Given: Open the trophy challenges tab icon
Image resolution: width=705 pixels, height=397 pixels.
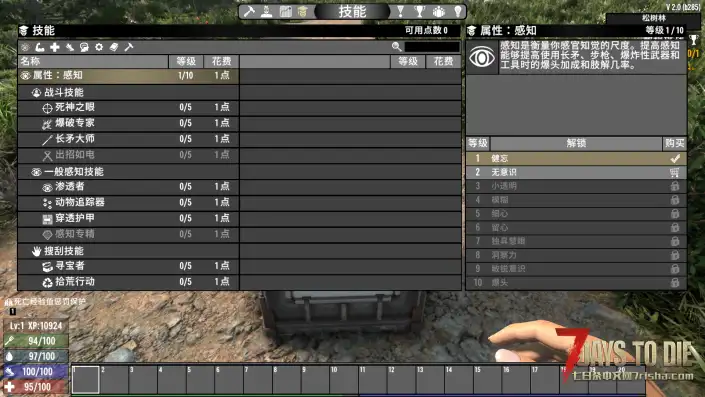Looking at the screenshot, I should click(419, 11).
